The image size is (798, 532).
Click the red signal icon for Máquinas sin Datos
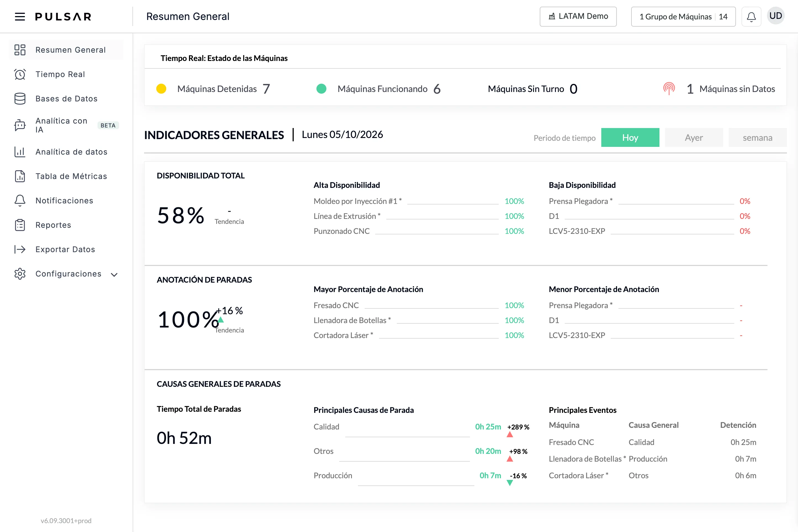click(x=669, y=89)
